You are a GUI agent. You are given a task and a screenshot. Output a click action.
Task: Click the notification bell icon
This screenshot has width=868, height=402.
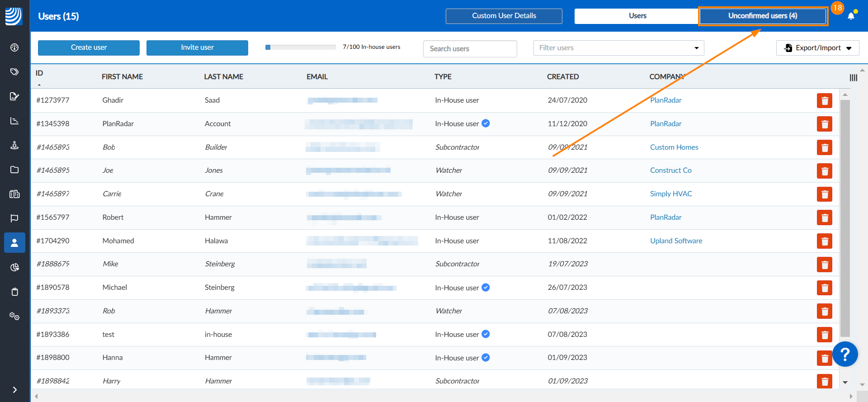click(x=851, y=16)
